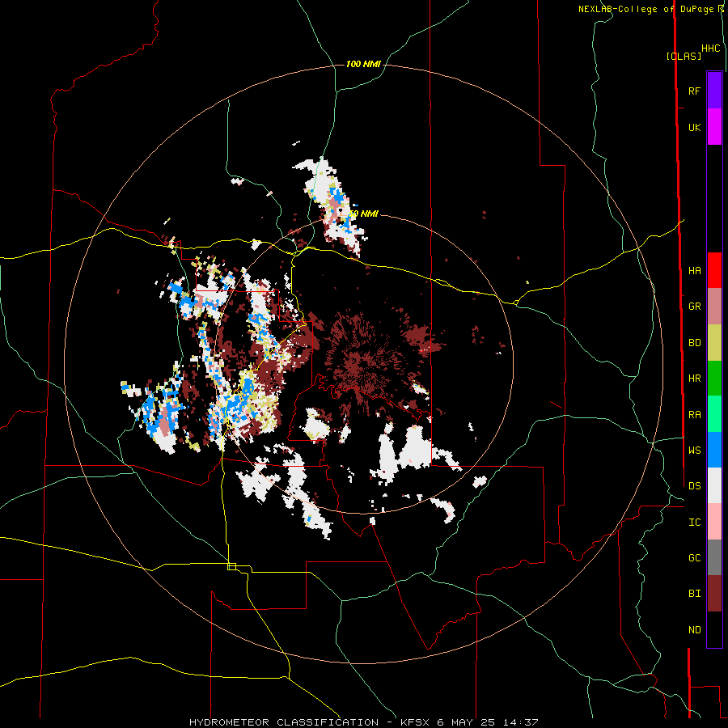728x728 pixels.
Task: Click the HHC product code label
Action: [711, 49]
